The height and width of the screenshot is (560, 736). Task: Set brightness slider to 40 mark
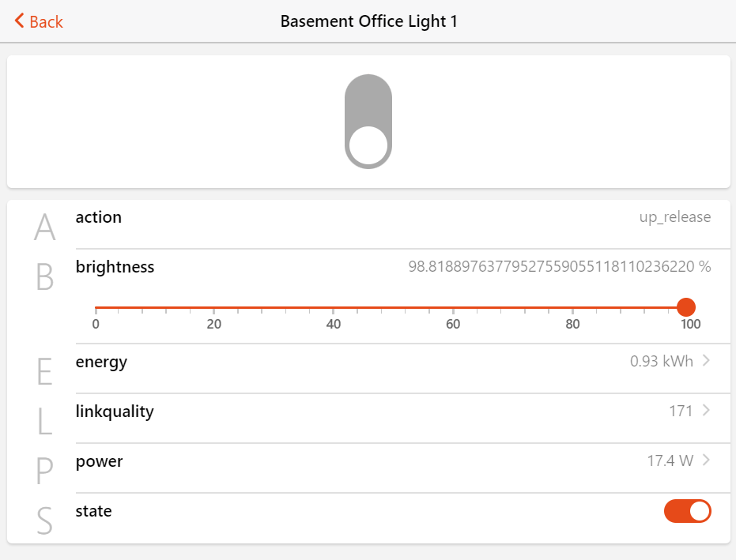334,307
